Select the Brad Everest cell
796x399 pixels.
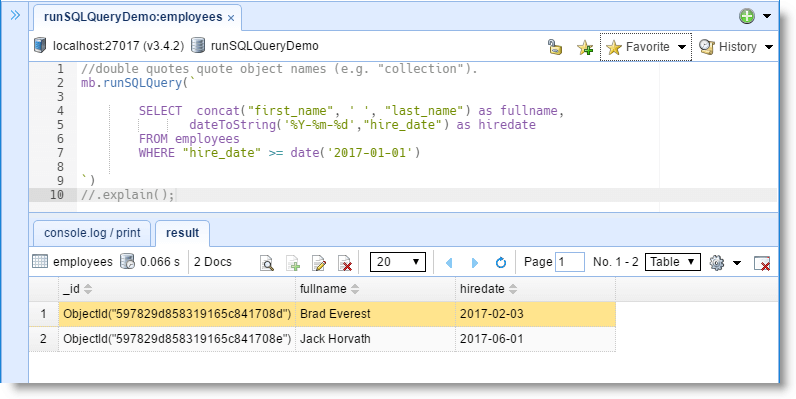376,314
